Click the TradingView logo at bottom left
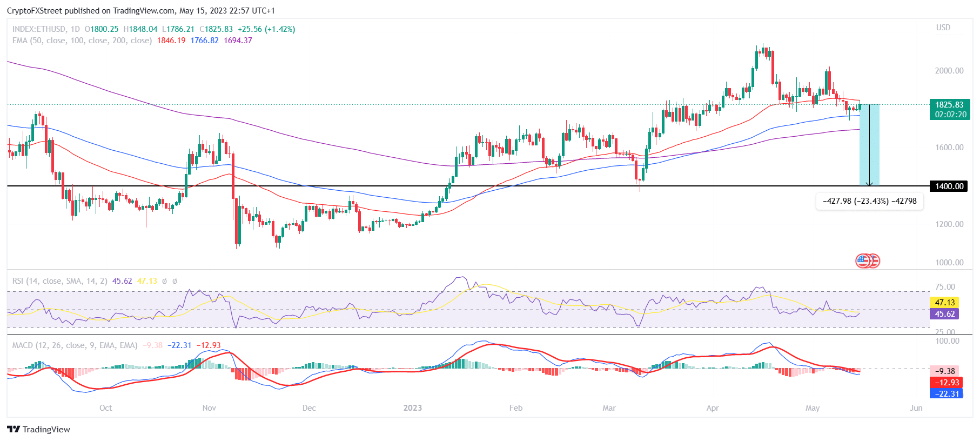This screenshot has height=441, width=980. 38,429
